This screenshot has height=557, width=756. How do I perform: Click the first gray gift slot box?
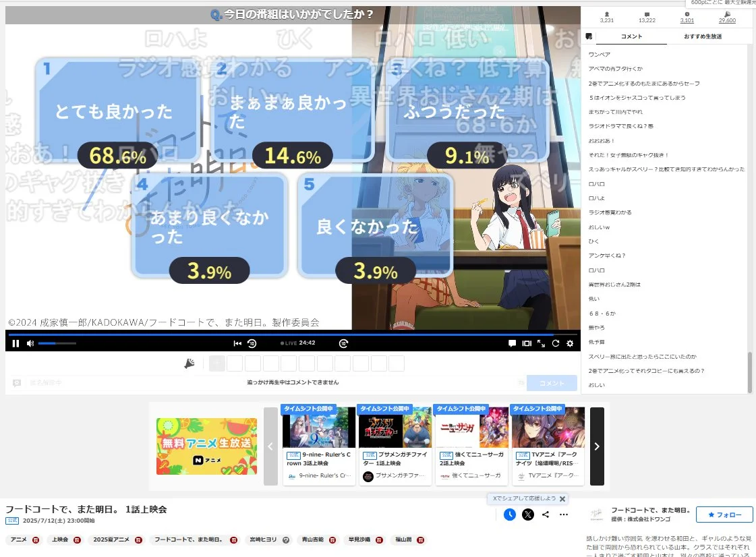coord(217,363)
